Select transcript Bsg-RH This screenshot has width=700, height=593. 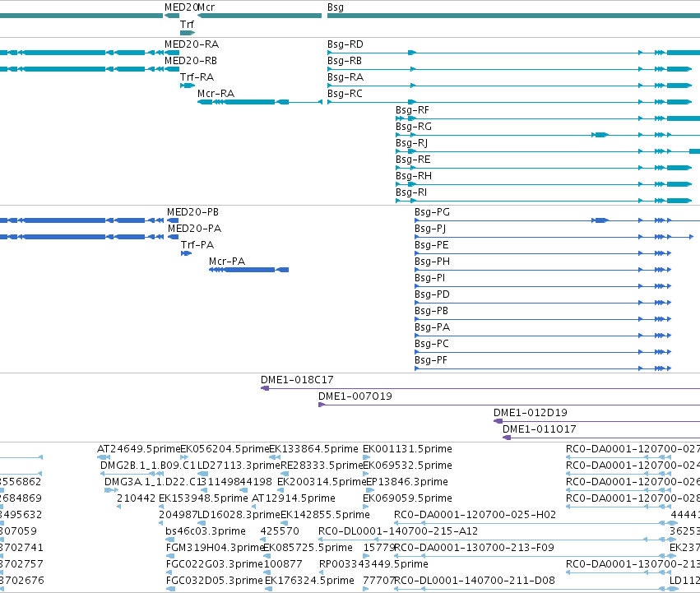coord(414,176)
